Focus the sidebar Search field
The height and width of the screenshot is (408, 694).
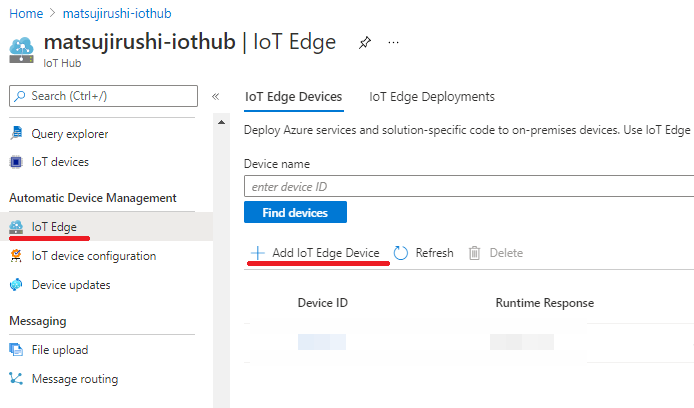pyautogui.click(x=103, y=96)
